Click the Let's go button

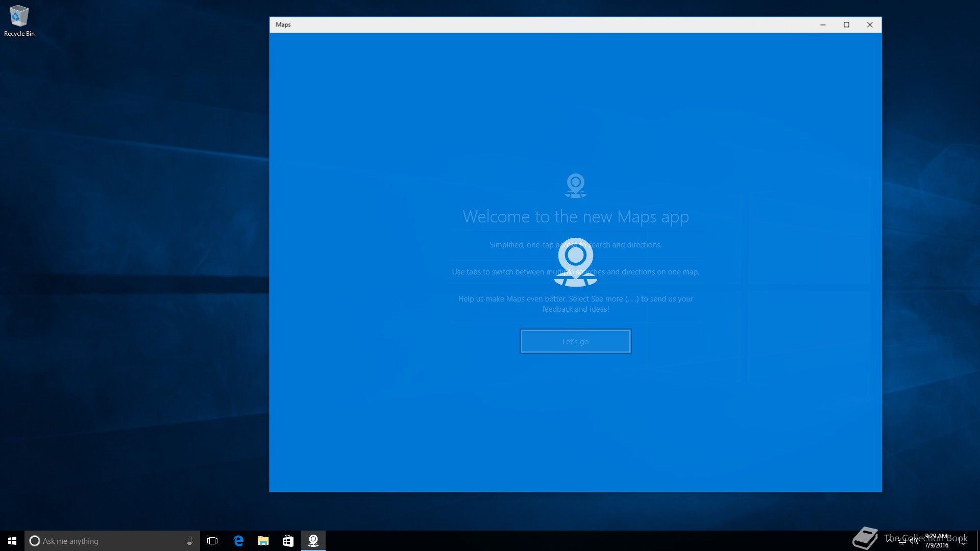[575, 341]
